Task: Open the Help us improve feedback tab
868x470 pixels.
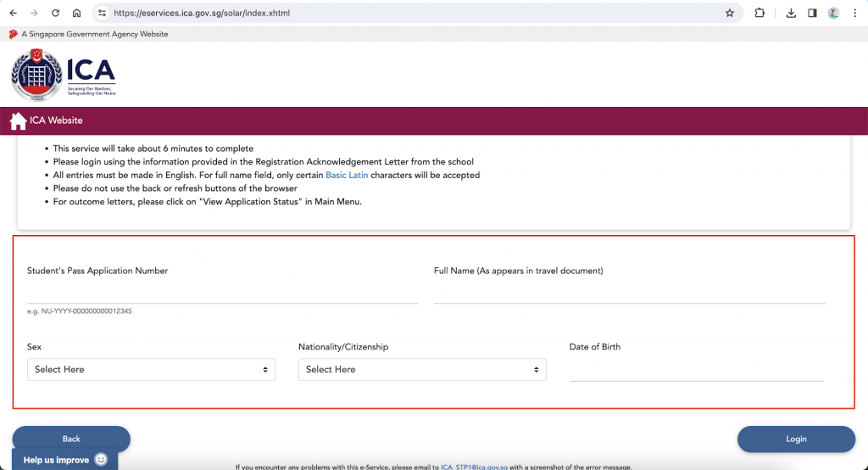Action: click(x=64, y=460)
